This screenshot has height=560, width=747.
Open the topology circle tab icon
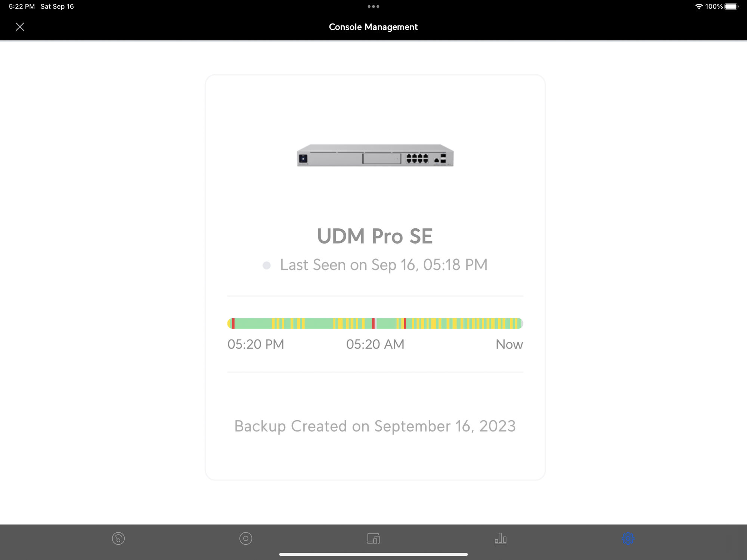click(246, 538)
